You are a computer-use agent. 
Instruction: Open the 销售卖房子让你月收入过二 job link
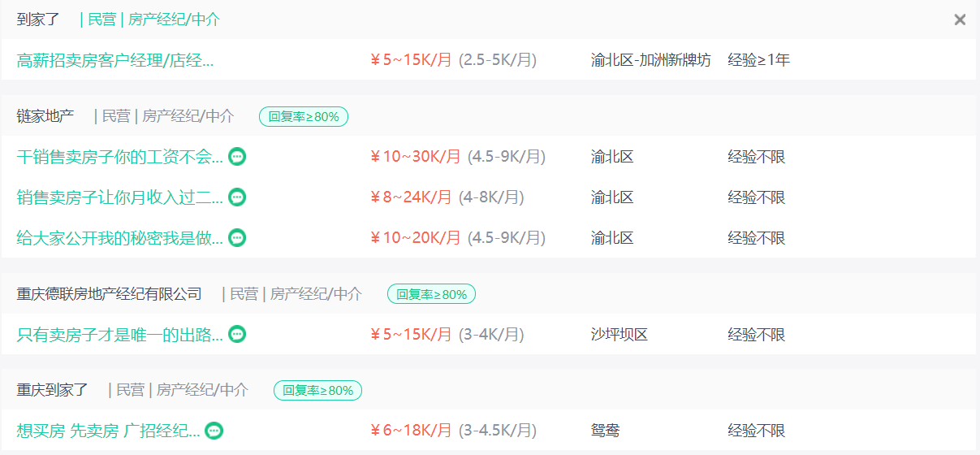(119, 197)
